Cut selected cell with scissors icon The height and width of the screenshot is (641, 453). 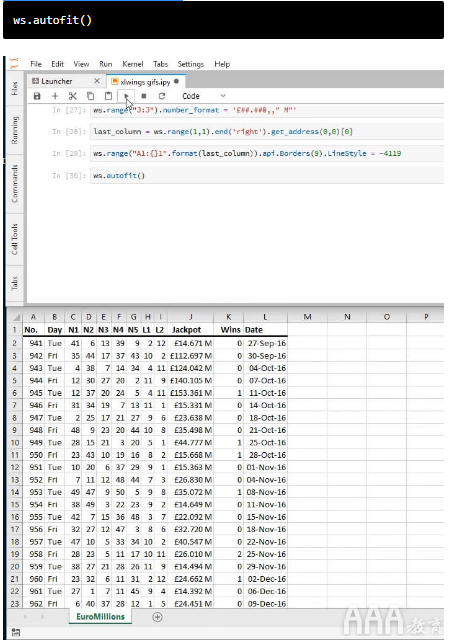(73, 96)
